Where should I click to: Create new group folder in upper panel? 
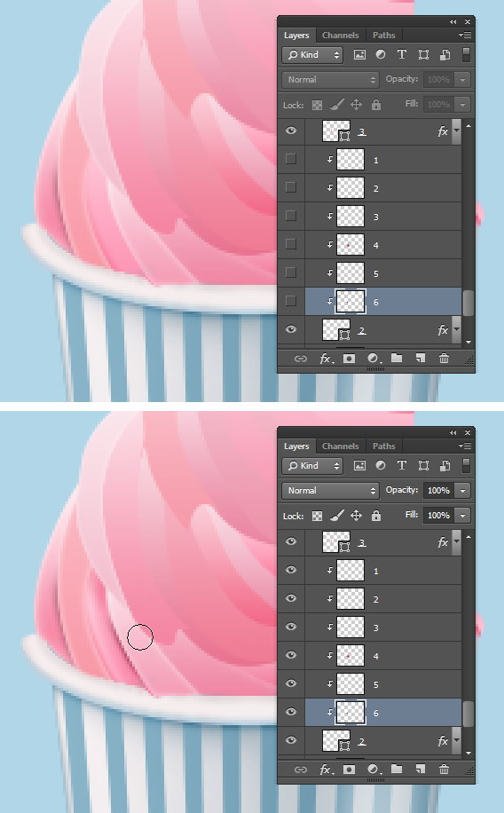[x=397, y=358]
